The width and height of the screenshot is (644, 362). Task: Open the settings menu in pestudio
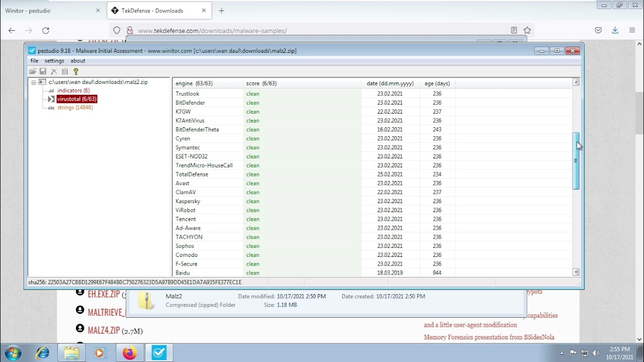click(54, 61)
